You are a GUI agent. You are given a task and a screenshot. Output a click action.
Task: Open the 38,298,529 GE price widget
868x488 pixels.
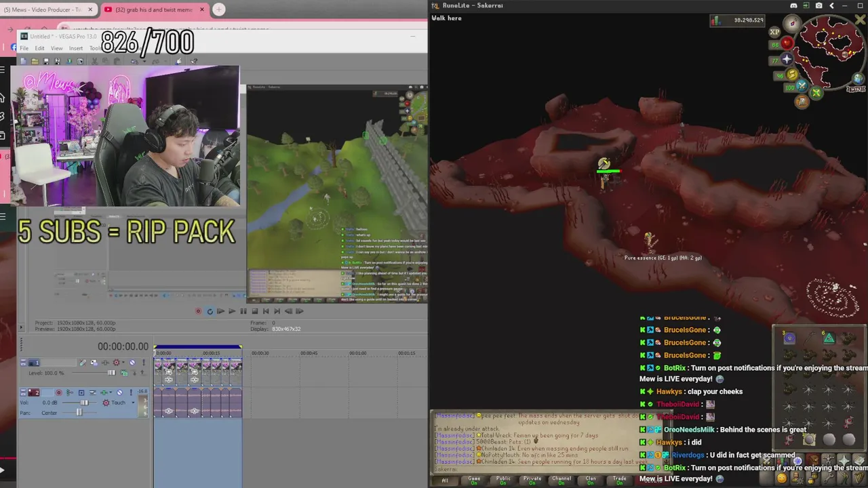pos(737,20)
